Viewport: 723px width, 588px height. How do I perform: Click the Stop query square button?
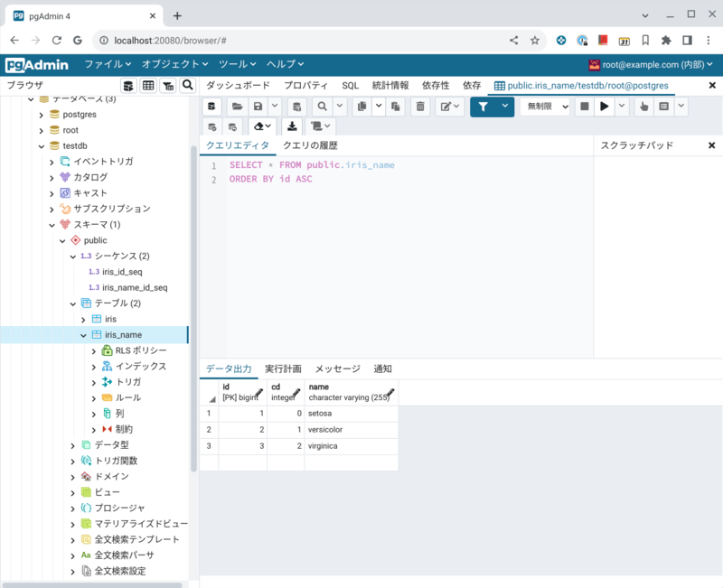click(x=585, y=107)
